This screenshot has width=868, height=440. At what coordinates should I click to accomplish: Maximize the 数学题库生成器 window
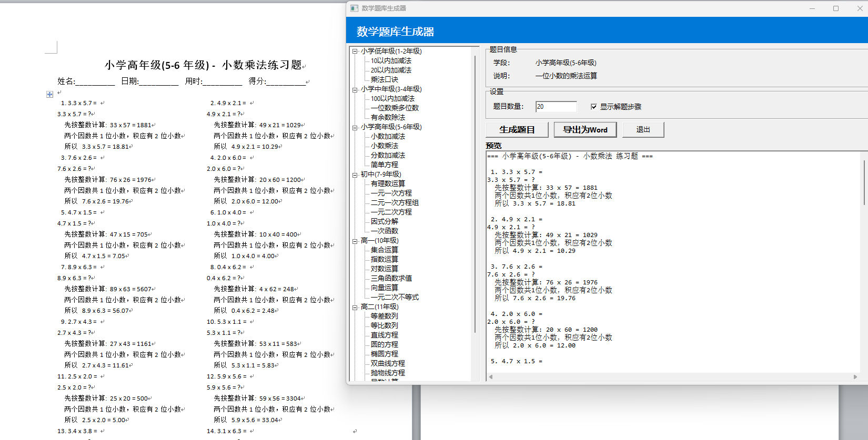[x=836, y=8]
